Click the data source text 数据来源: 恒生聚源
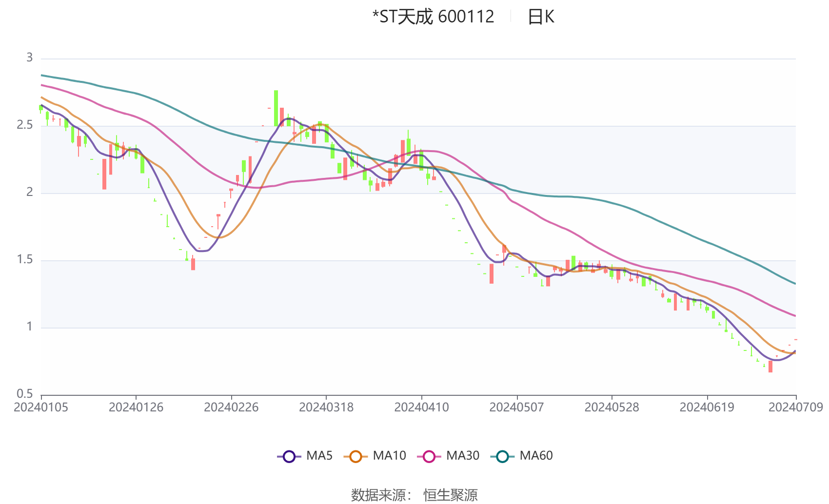 [x=414, y=495]
